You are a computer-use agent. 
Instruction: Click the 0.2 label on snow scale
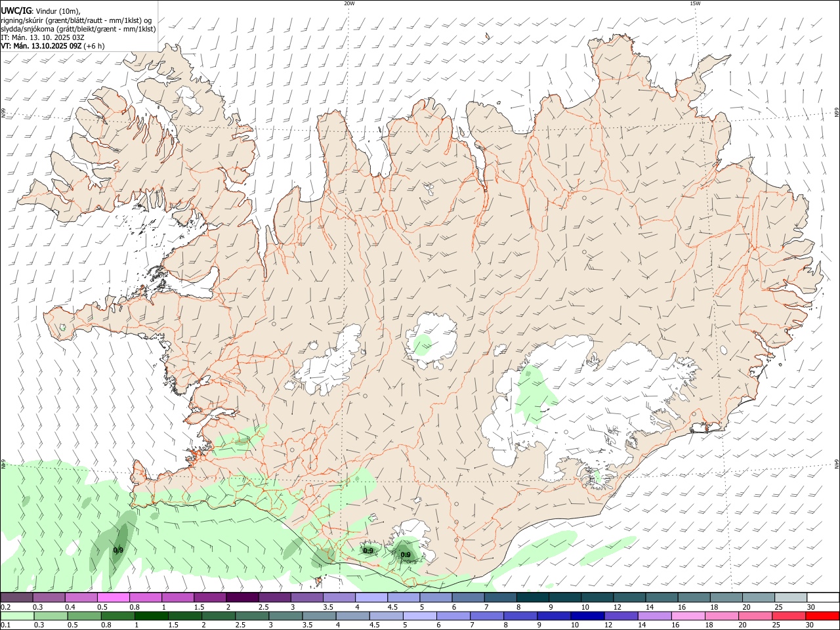pyautogui.click(x=5, y=607)
